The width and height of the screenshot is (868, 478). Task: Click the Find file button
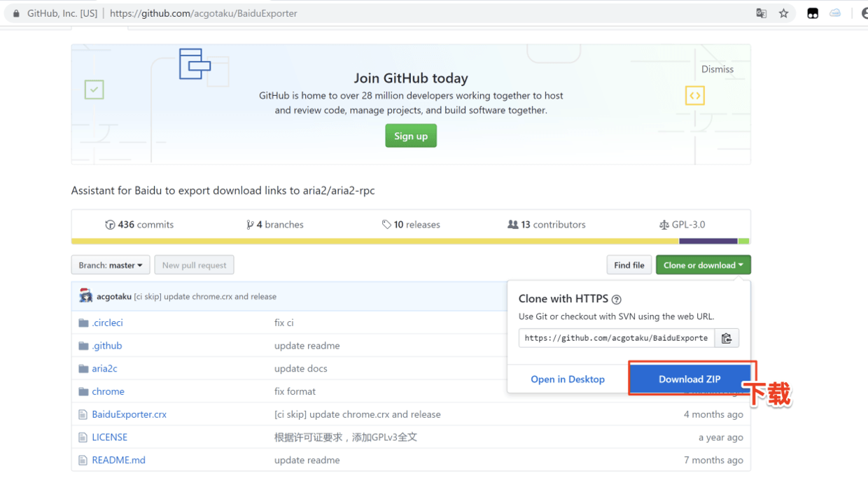click(x=629, y=265)
